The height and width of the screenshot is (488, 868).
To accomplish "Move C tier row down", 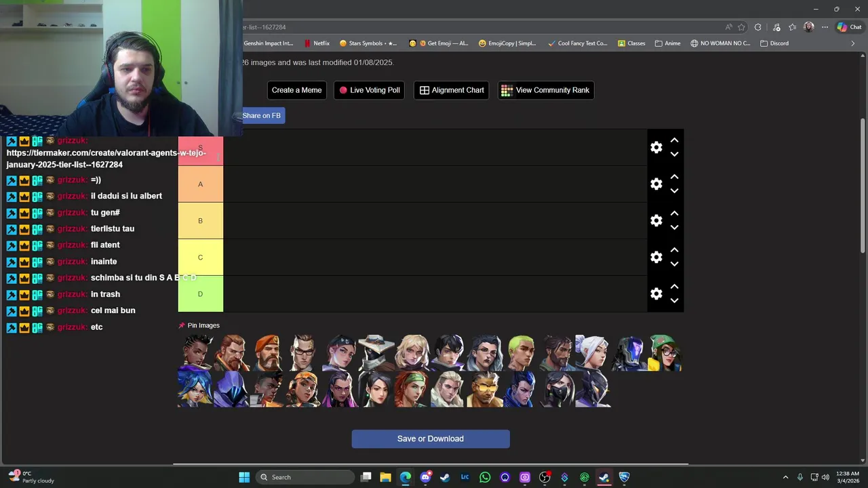I will coord(674,264).
